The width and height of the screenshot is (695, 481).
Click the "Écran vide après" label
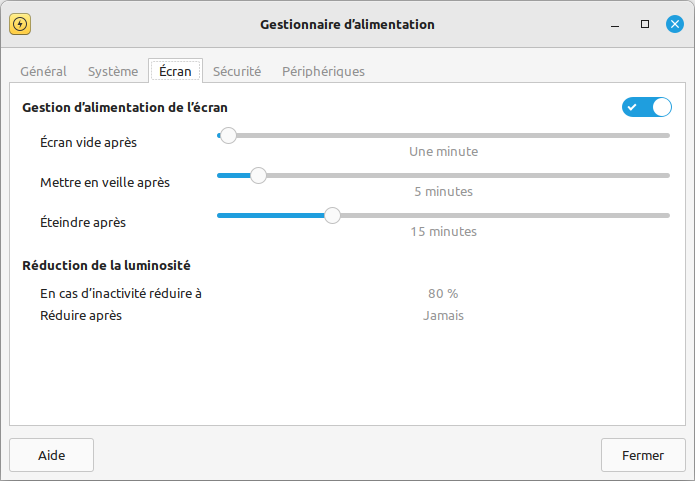click(x=89, y=142)
